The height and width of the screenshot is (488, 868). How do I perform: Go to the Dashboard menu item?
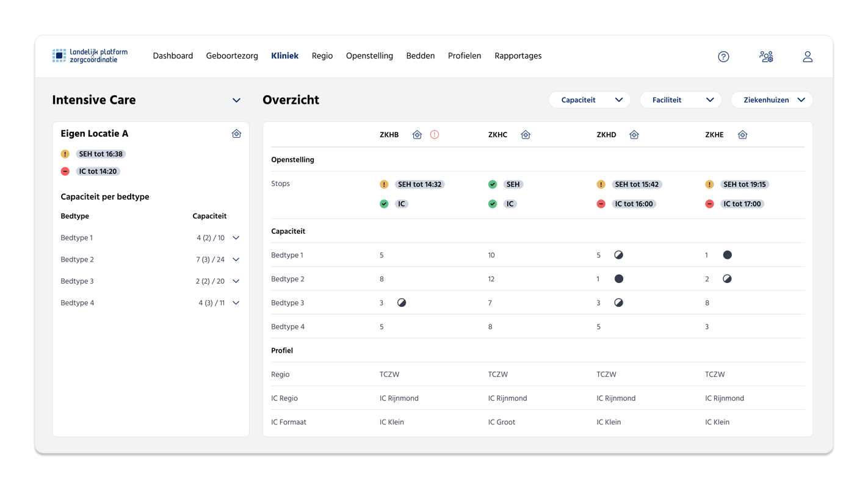[173, 56]
